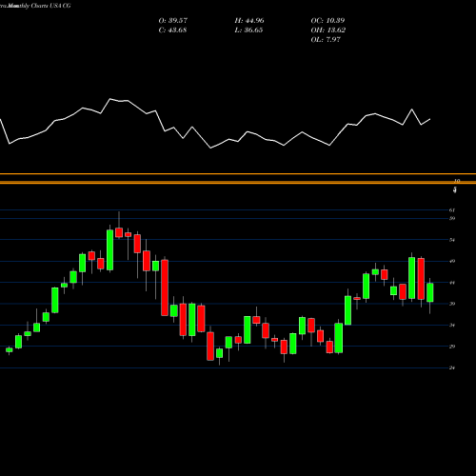The width and height of the screenshot is (476, 476).
Task: Click the 'OL: 7.97' reading
Action: click(x=326, y=40)
